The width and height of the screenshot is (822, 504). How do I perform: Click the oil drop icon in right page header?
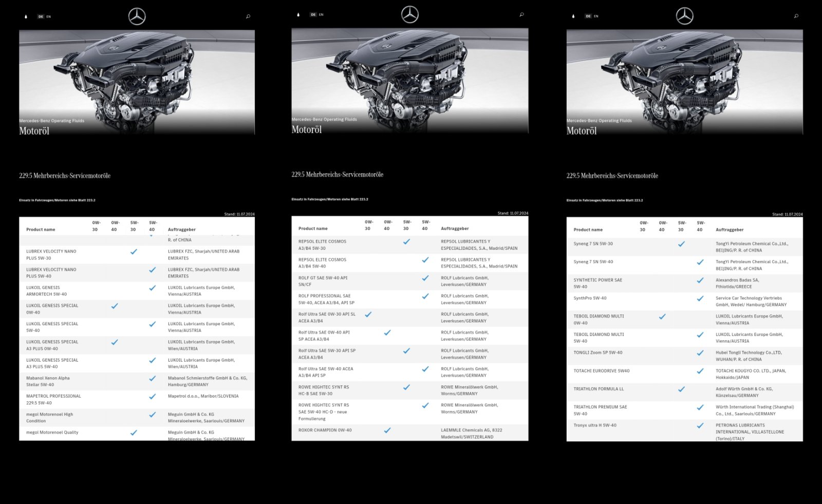573,16
